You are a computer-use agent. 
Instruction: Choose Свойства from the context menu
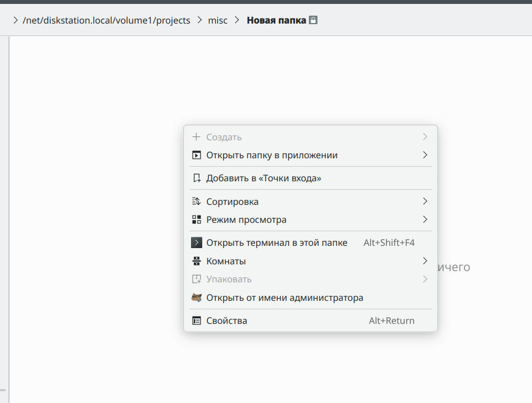[226, 321]
